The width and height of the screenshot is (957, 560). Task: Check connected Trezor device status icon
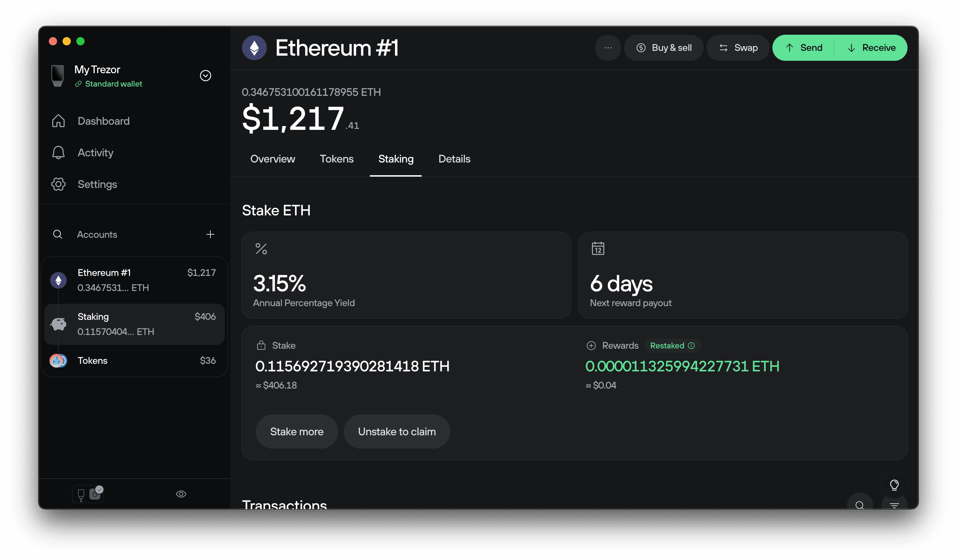(88, 494)
